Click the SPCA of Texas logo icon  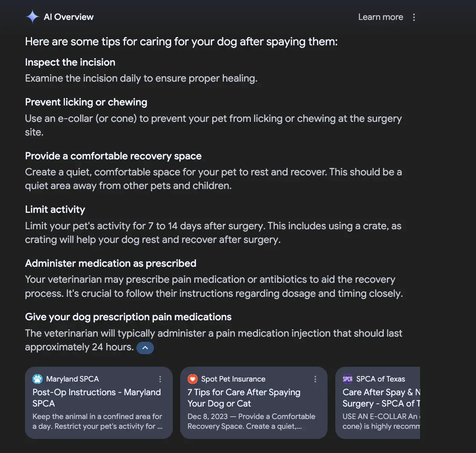click(x=347, y=379)
